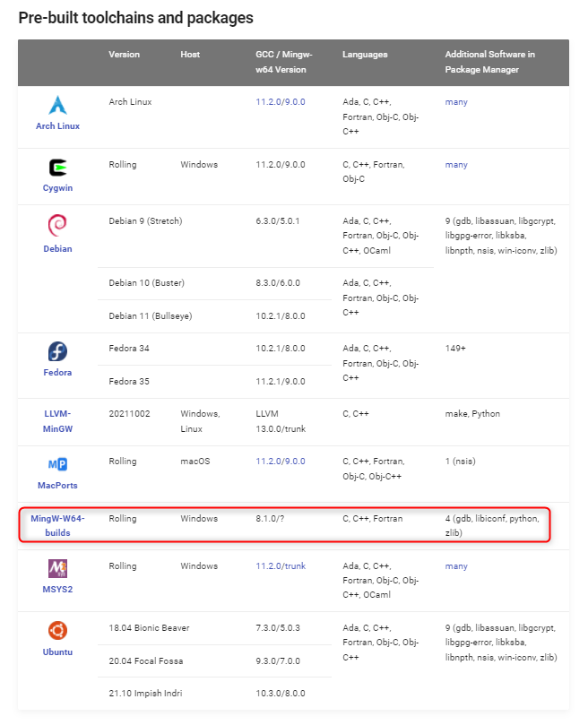Click the Ubuntu circle logo

(58, 630)
